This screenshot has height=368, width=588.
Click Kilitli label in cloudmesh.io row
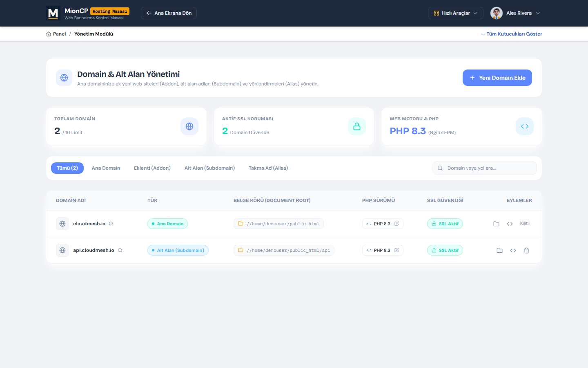pyautogui.click(x=525, y=224)
